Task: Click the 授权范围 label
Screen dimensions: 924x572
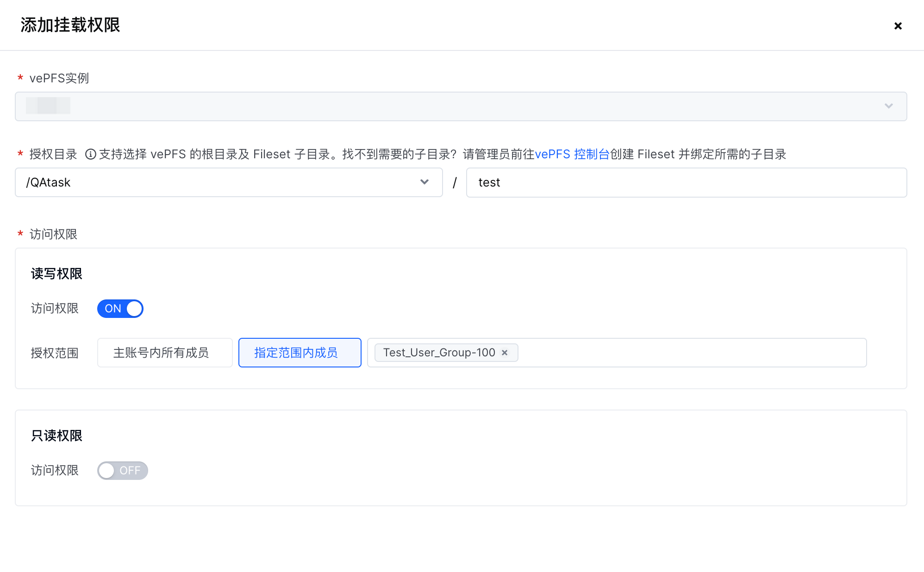Action: pyautogui.click(x=55, y=353)
